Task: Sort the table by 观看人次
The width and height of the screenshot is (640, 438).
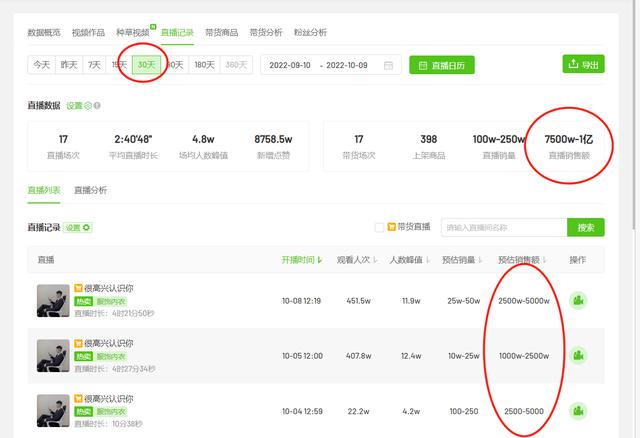Action: click(x=360, y=260)
